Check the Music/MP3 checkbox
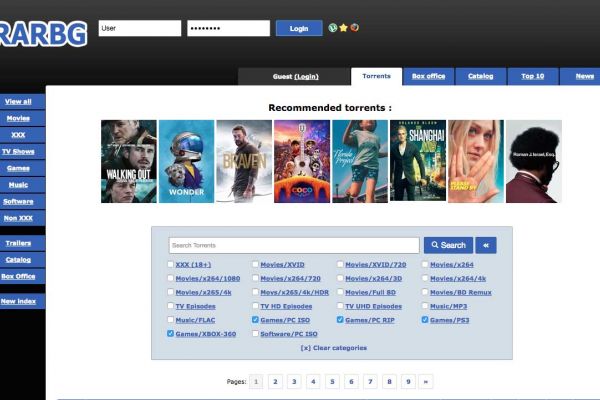The height and width of the screenshot is (400, 600). point(425,305)
